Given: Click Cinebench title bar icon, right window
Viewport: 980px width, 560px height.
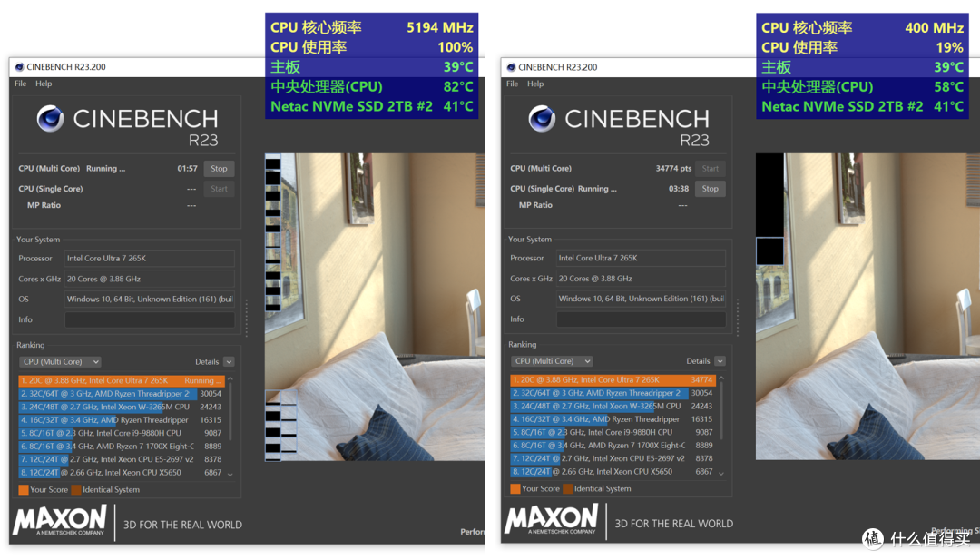Looking at the screenshot, I should [x=511, y=67].
